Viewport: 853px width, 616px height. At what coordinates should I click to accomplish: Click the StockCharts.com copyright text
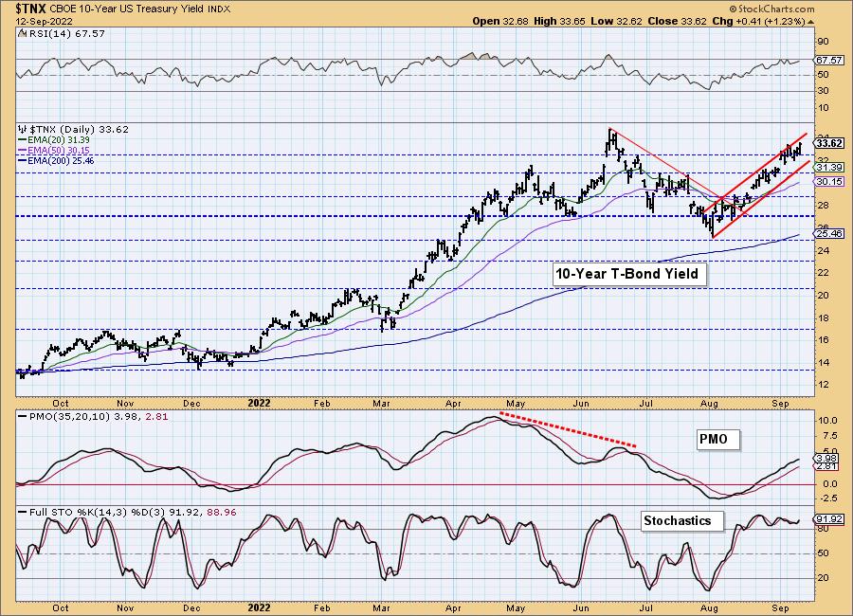(x=771, y=9)
